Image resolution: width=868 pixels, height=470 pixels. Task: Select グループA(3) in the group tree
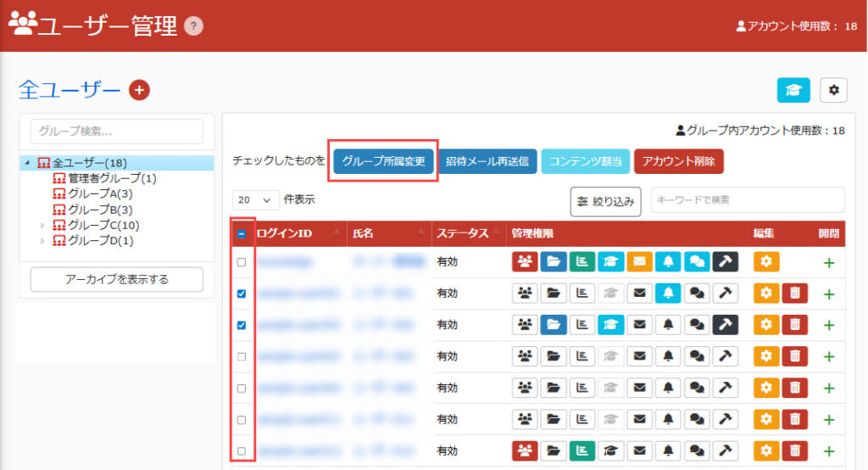[99, 193]
